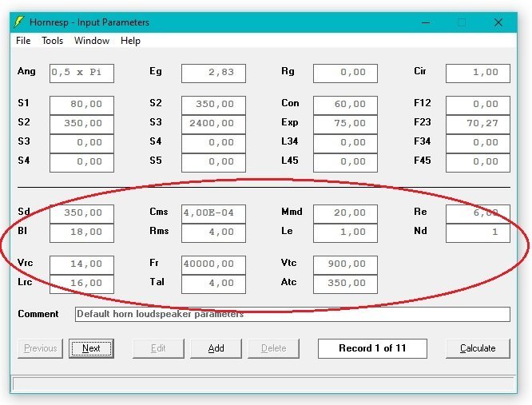532x405 pixels.
Task: Open the File menu
Action: point(23,41)
